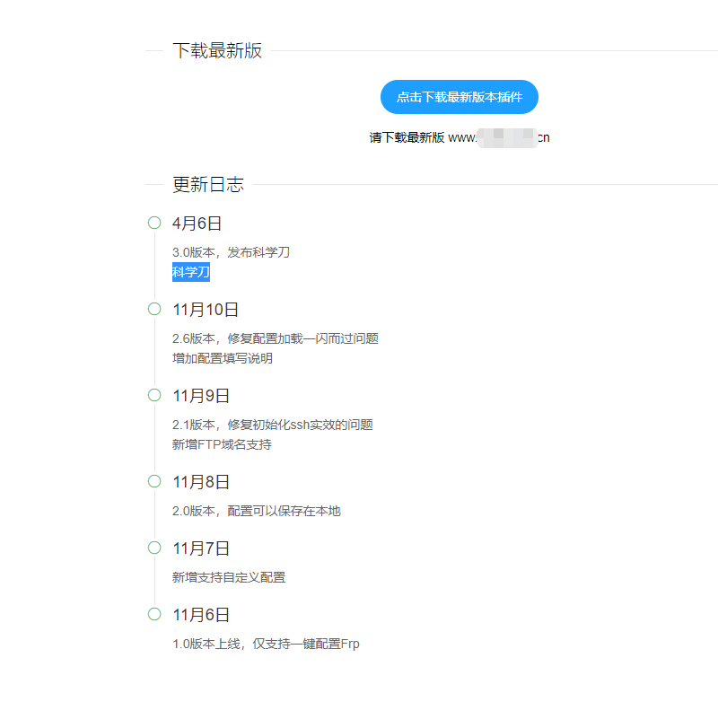Select the highlighted 科学刀 text
This screenshot has width=718, height=728.
pyautogui.click(x=189, y=271)
